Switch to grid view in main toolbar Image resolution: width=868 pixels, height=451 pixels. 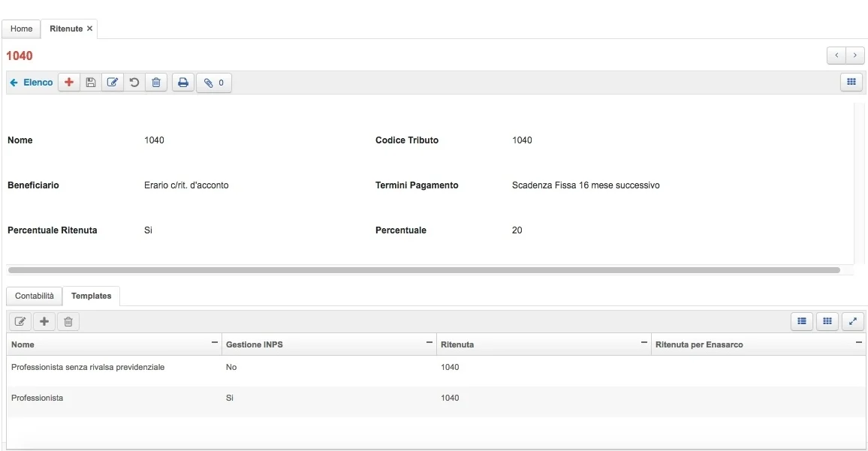pos(851,82)
